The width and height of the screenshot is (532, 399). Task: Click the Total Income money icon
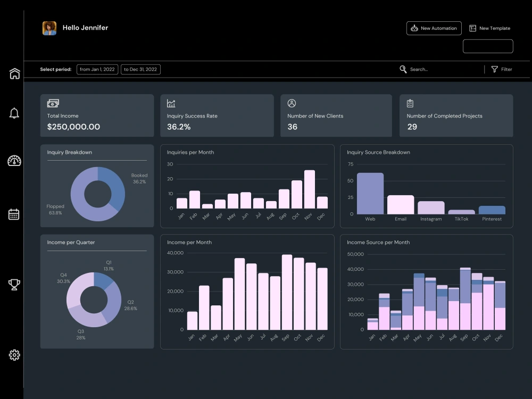[53, 103]
